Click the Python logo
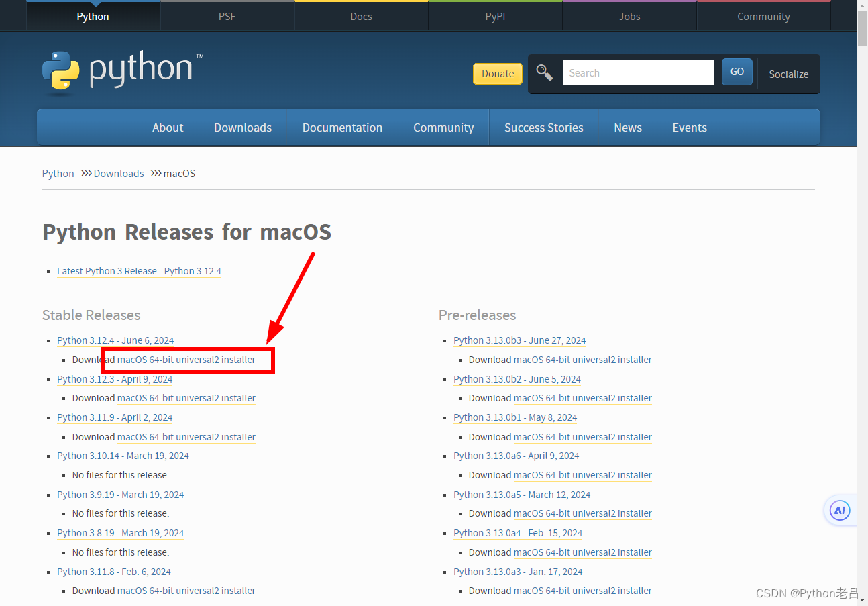This screenshot has height=606, width=868. coord(122,71)
